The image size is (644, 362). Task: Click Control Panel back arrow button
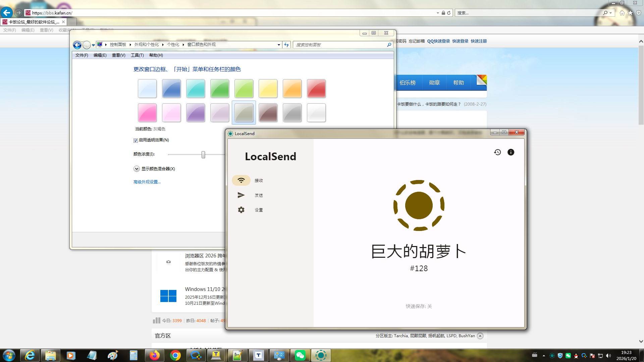(x=77, y=45)
